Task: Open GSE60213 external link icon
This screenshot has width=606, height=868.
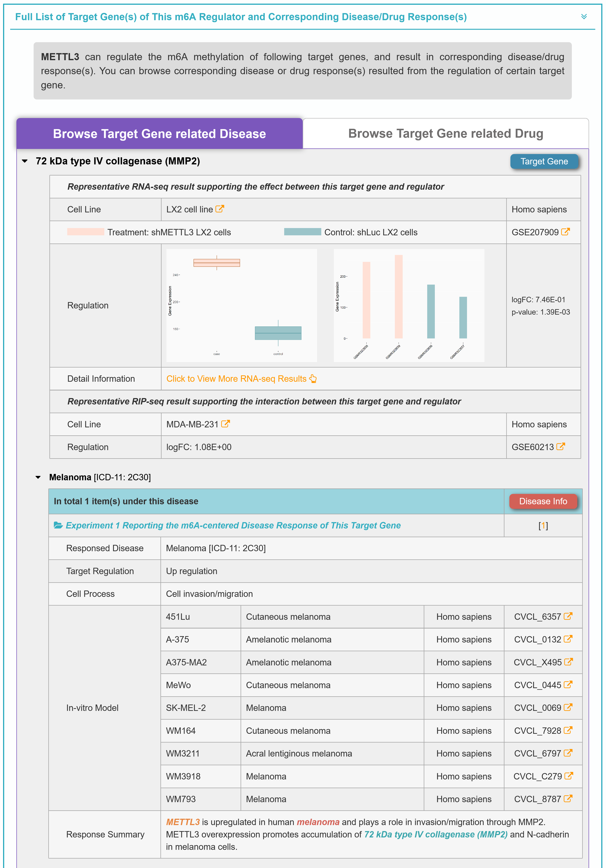Action: click(561, 446)
